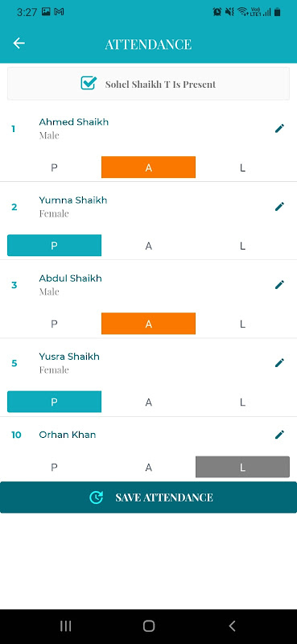Uncheck the Sohel Shaikh T Is Present checkbox
The image size is (297, 644).
click(89, 84)
